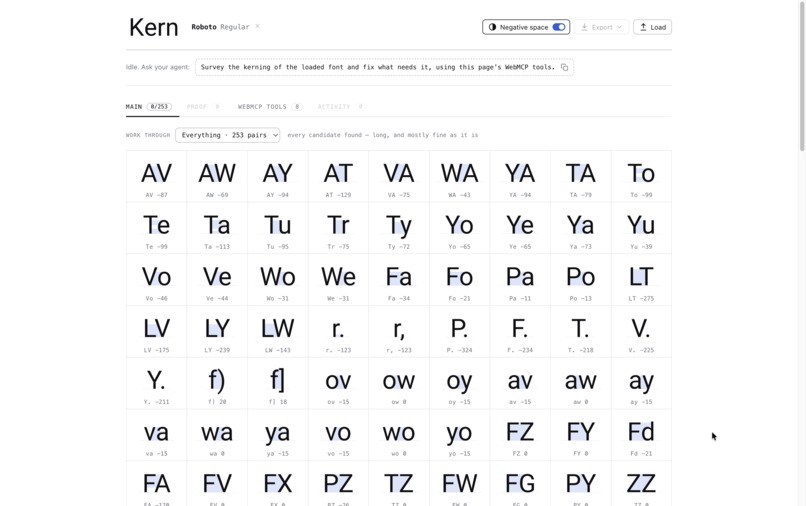Select the To kerning pair cell

click(642, 176)
